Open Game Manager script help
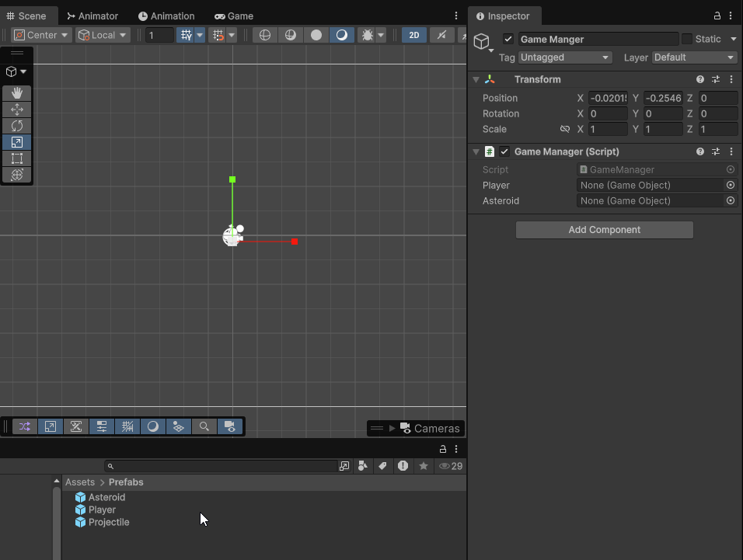 point(700,151)
